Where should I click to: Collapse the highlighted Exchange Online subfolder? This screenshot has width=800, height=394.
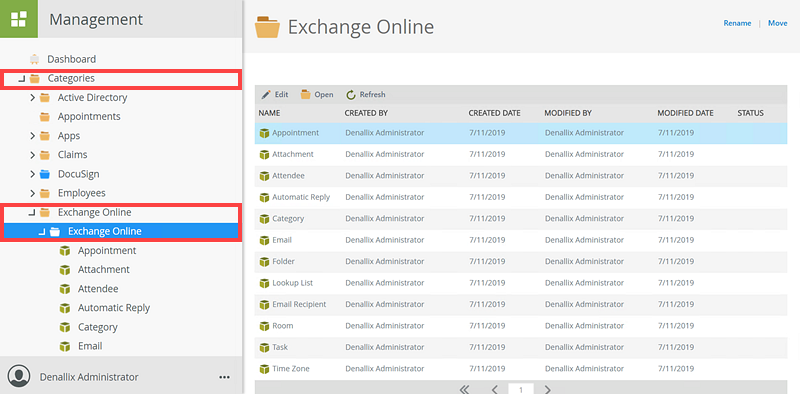click(x=41, y=232)
